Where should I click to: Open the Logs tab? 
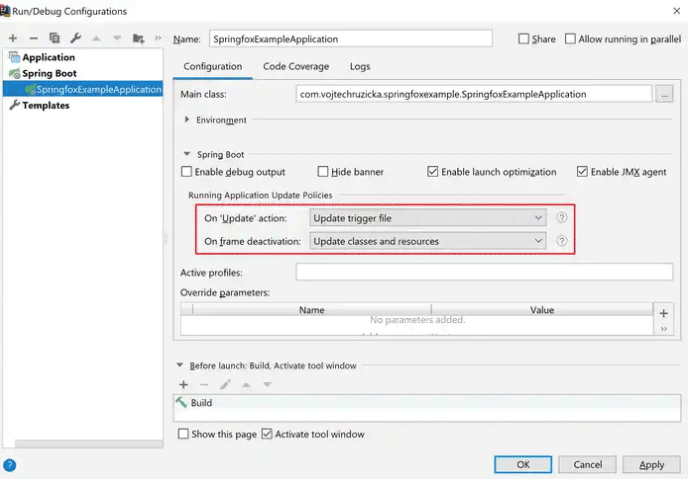(x=359, y=67)
